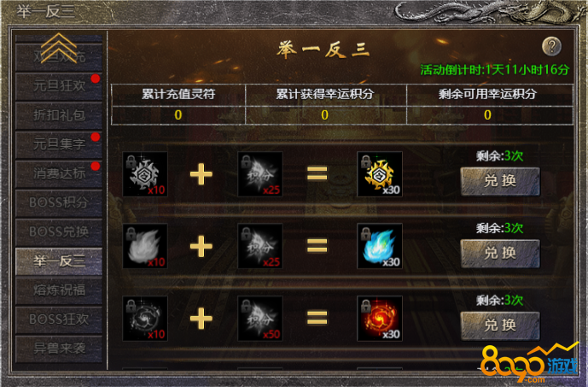Select the BOSS兑换 tab
The image size is (588, 387).
pyautogui.click(x=59, y=232)
